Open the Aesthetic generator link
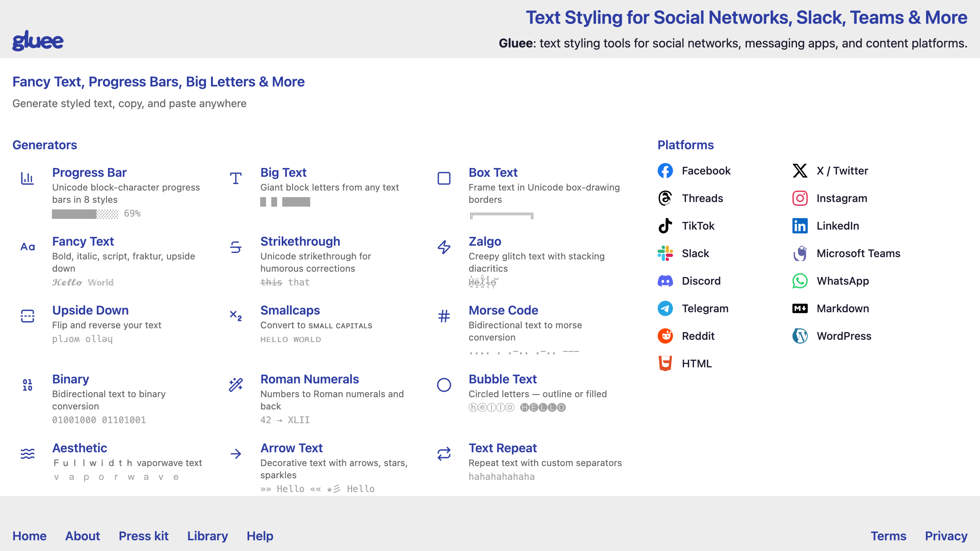The width and height of the screenshot is (980, 551). click(x=80, y=448)
